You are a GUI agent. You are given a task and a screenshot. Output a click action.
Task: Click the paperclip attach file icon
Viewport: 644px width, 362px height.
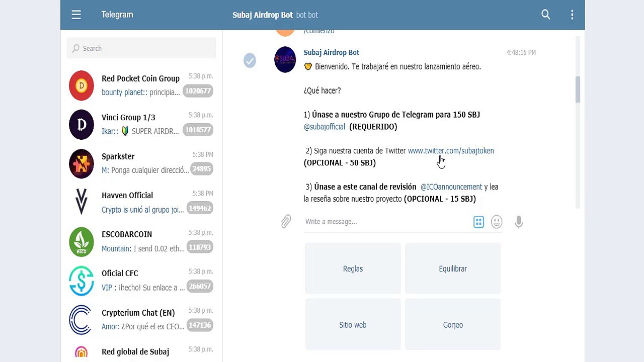[286, 221]
